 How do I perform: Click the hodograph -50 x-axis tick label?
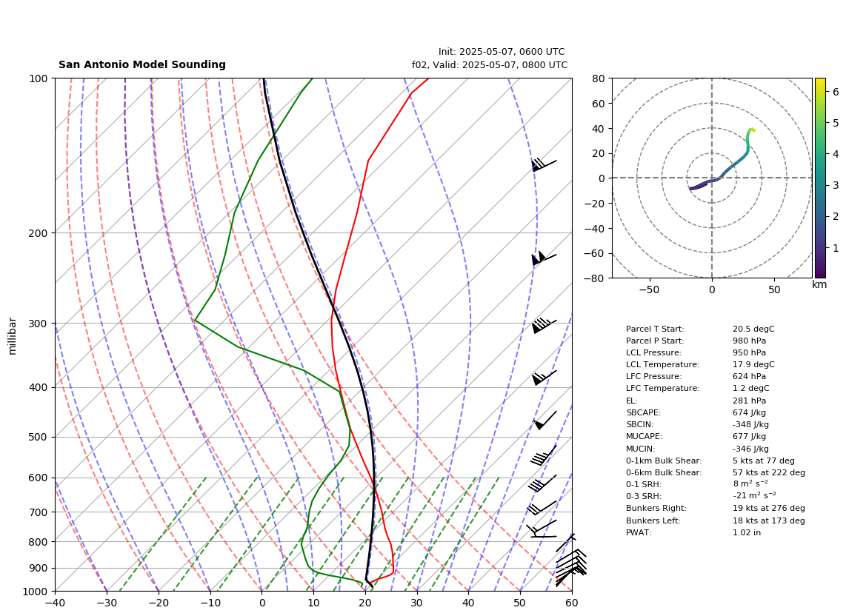click(x=649, y=289)
